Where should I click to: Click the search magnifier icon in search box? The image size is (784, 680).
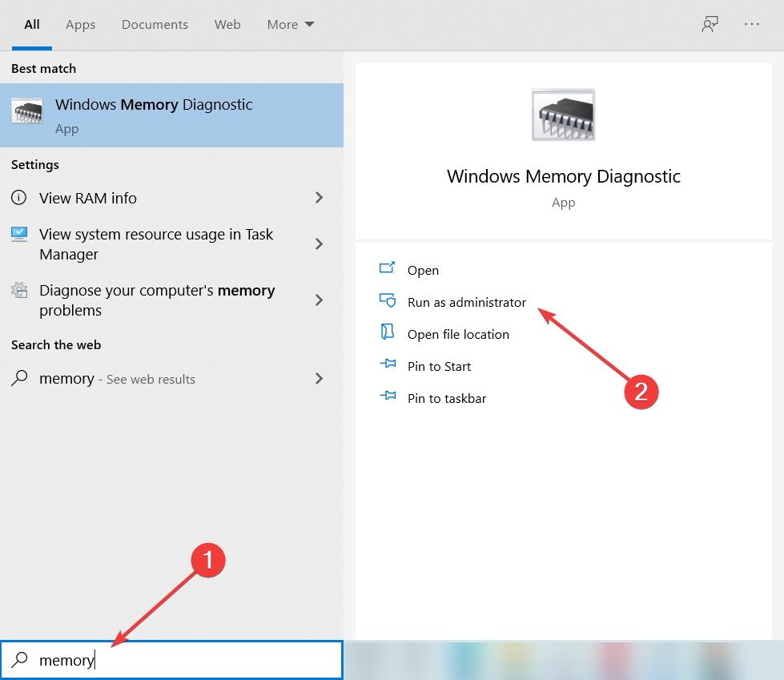point(19,659)
